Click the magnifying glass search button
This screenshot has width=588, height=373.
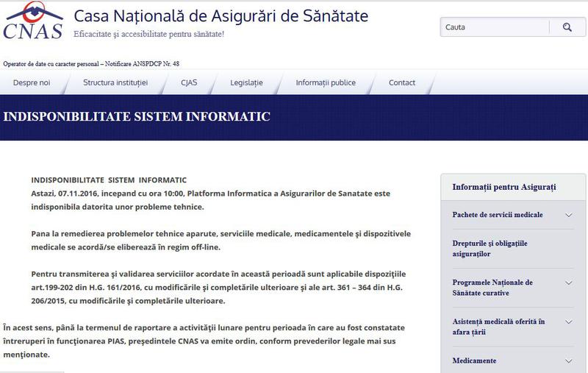tap(567, 27)
